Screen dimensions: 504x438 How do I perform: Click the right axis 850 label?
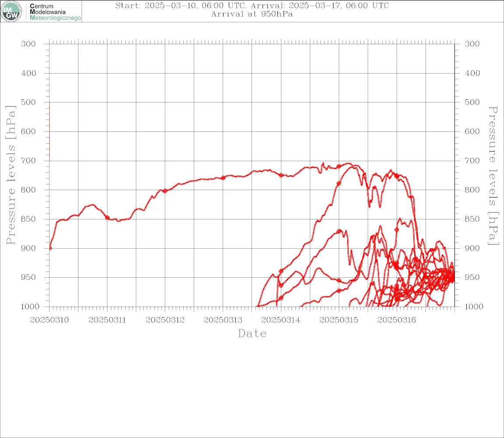pyautogui.click(x=472, y=219)
